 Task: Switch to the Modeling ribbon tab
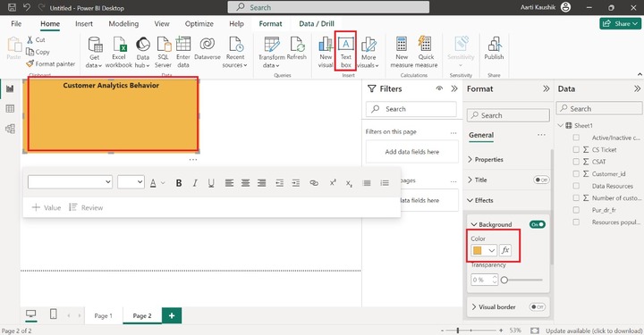pyautogui.click(x=123, y=24)
